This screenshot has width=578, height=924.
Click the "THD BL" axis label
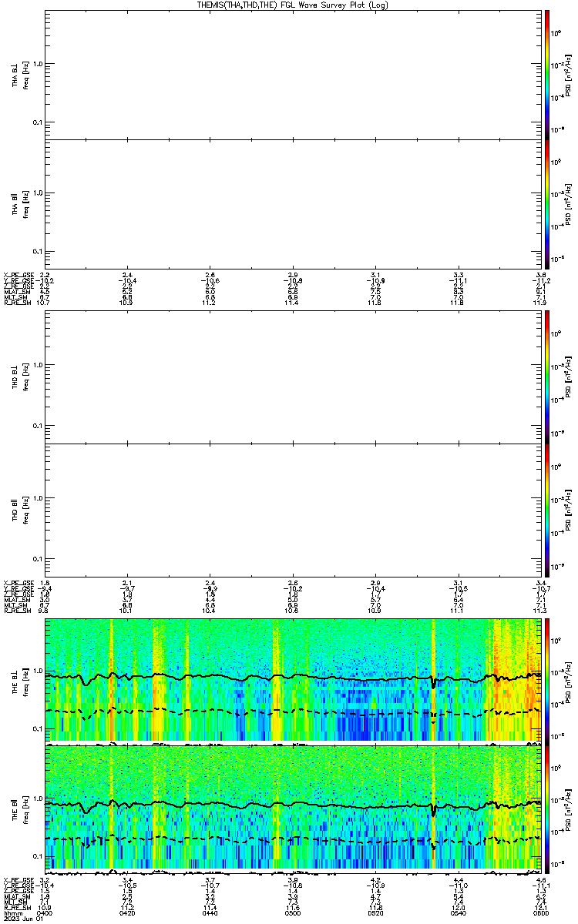15,377
